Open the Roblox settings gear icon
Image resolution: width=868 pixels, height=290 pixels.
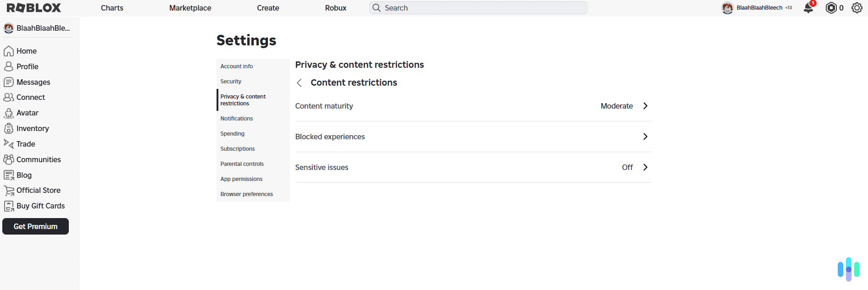pyautogui.click(x=857, y=8)
